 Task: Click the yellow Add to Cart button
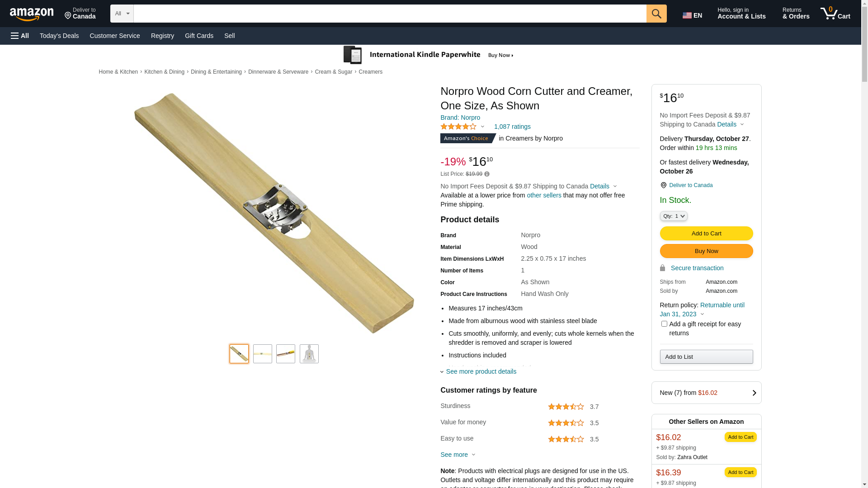point(706,234)
